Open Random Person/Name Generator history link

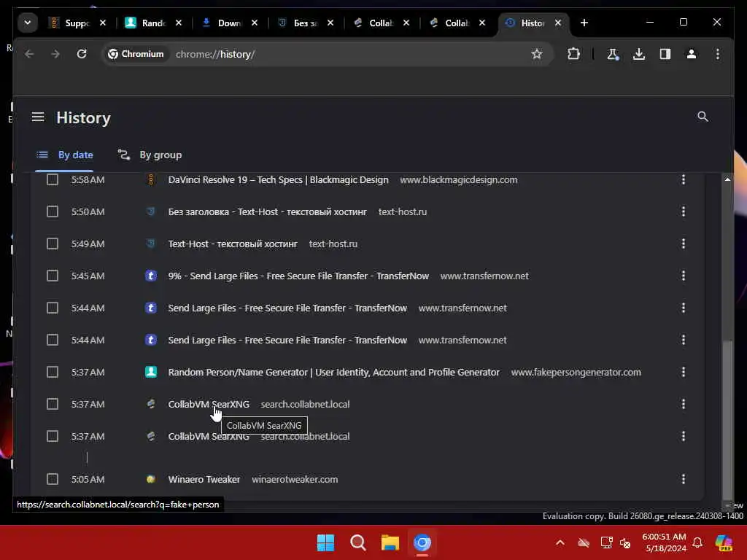point(333,373)
